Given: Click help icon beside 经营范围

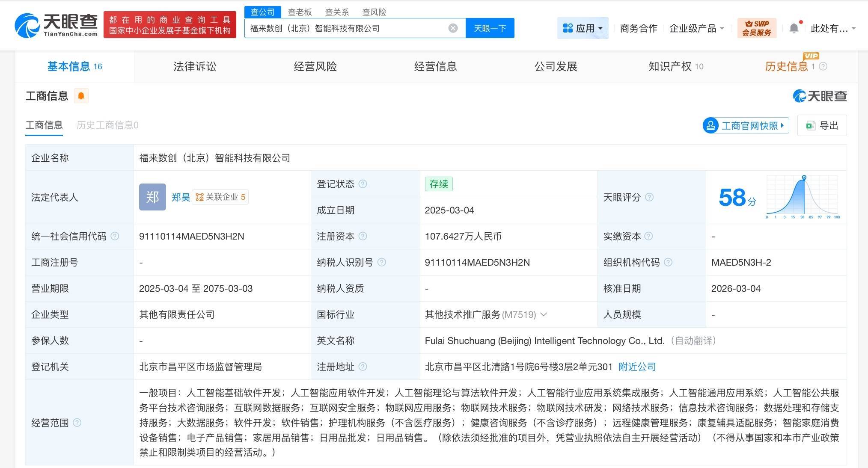Looking at the screenshot, I should (77, 423).
